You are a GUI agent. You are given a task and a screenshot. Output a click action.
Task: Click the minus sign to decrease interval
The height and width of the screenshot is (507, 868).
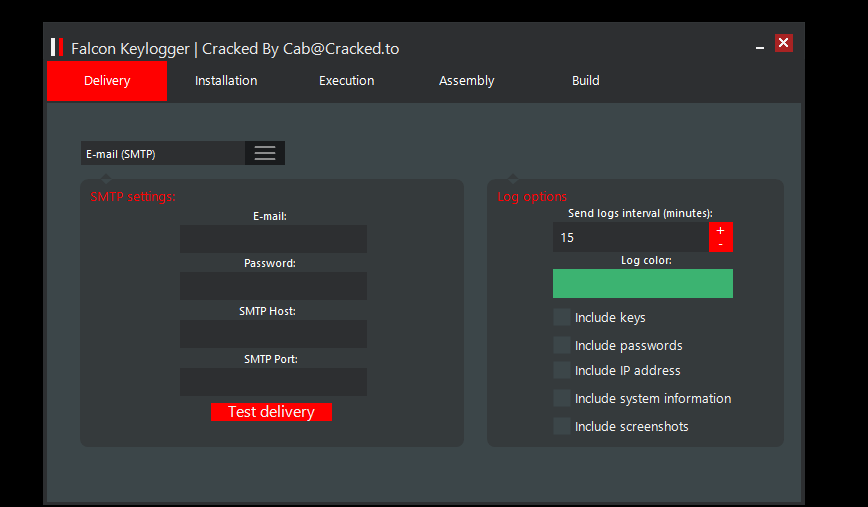click(x=720, y=244)
